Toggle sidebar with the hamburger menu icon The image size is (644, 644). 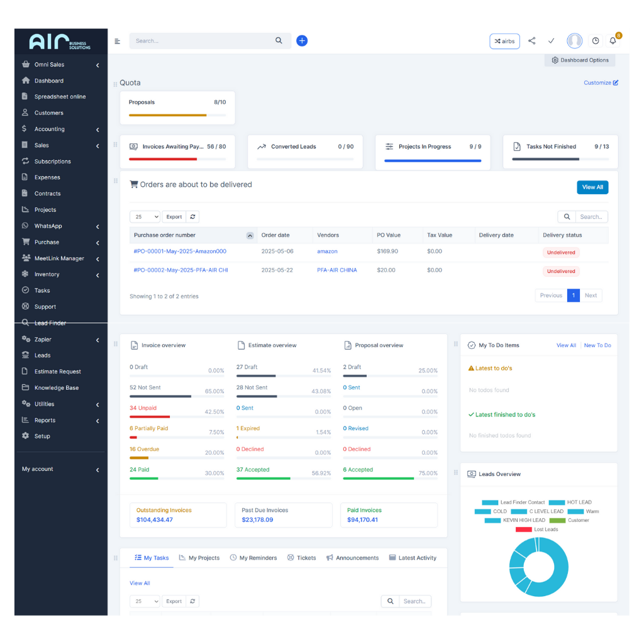(117, 42)
